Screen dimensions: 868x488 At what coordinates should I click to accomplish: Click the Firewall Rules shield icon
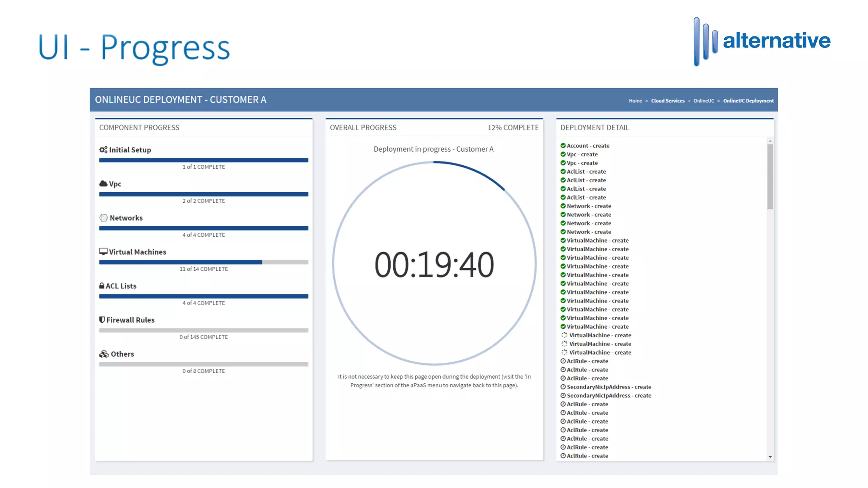tap(102, 320)
